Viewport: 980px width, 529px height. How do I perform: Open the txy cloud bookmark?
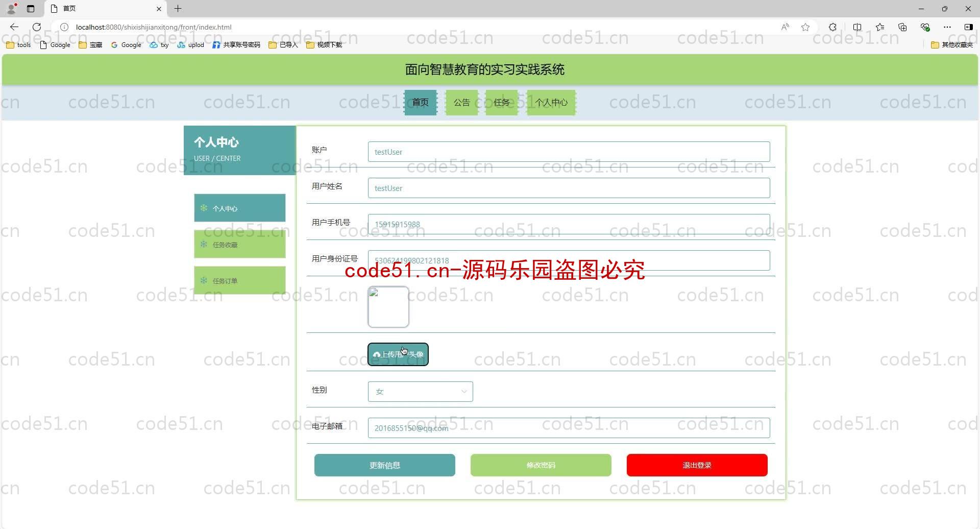click(159, 45)
